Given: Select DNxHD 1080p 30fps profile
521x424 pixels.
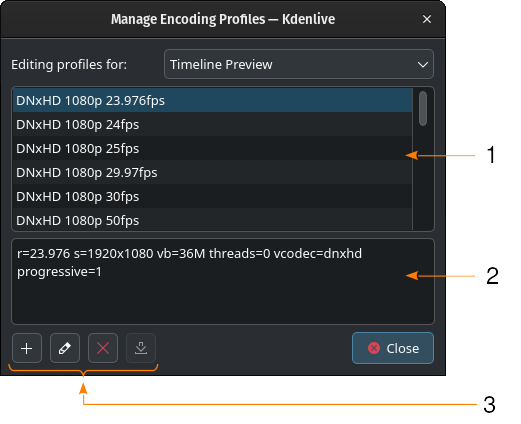Looking at the screenshot, I should pos(212,196).
